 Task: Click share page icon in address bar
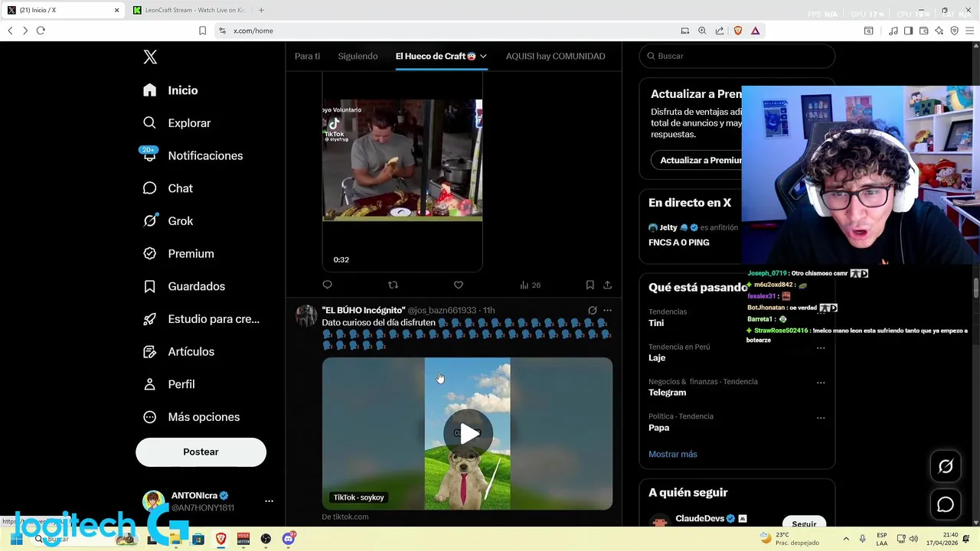coord(720,31)
